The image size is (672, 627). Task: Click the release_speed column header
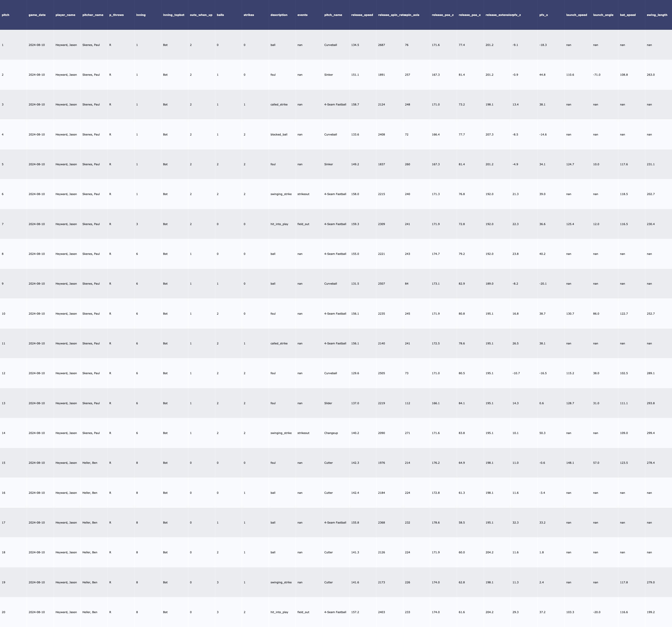[x=362, y=15]
